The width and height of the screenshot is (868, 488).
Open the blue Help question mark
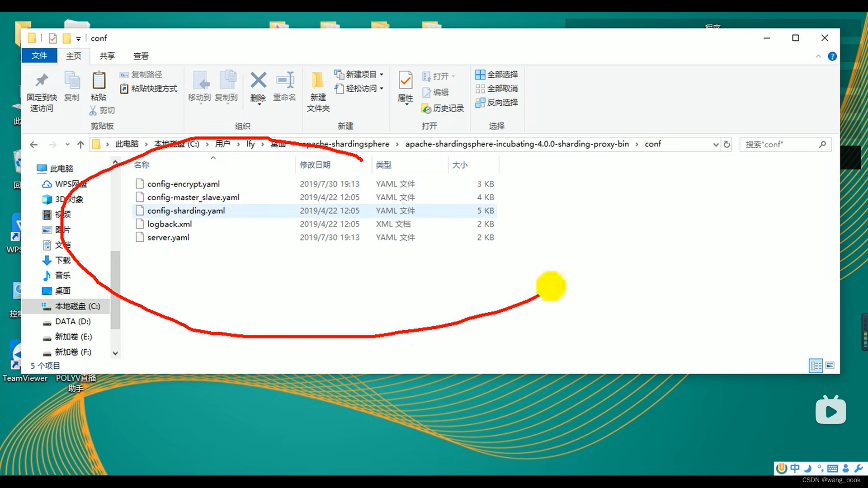pos(832,56)
